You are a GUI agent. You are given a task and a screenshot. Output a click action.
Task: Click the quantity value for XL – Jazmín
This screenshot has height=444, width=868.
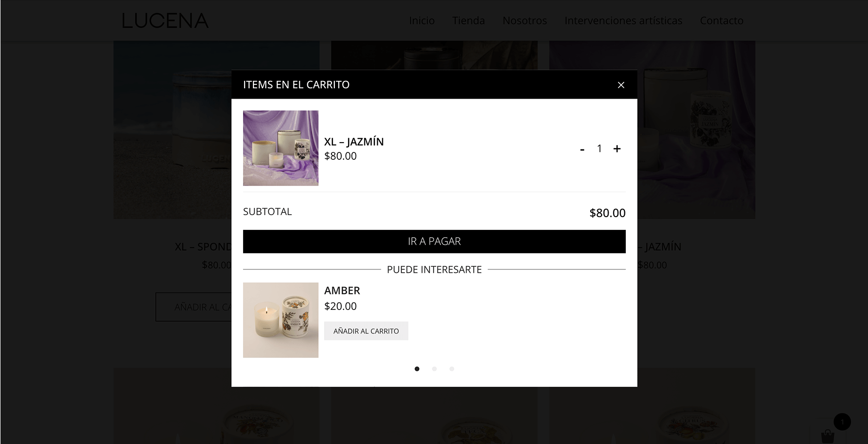[x=599, y=148]
